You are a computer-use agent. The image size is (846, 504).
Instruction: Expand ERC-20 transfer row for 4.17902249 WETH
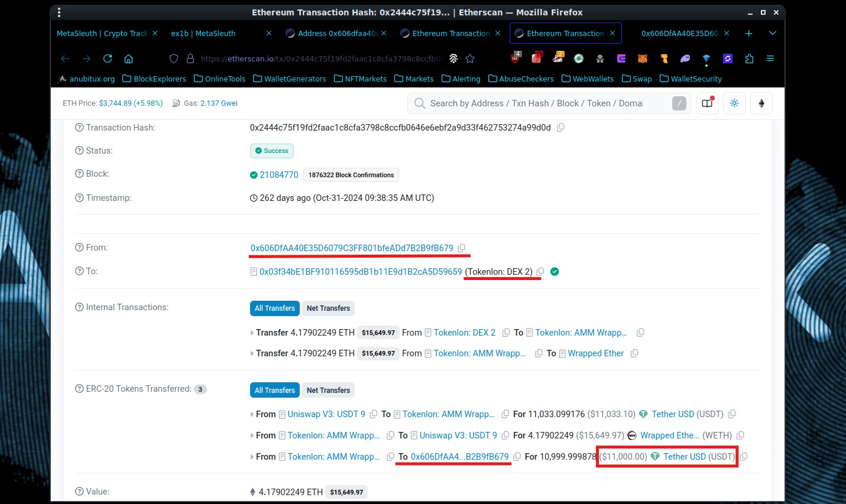pos(252,436)
